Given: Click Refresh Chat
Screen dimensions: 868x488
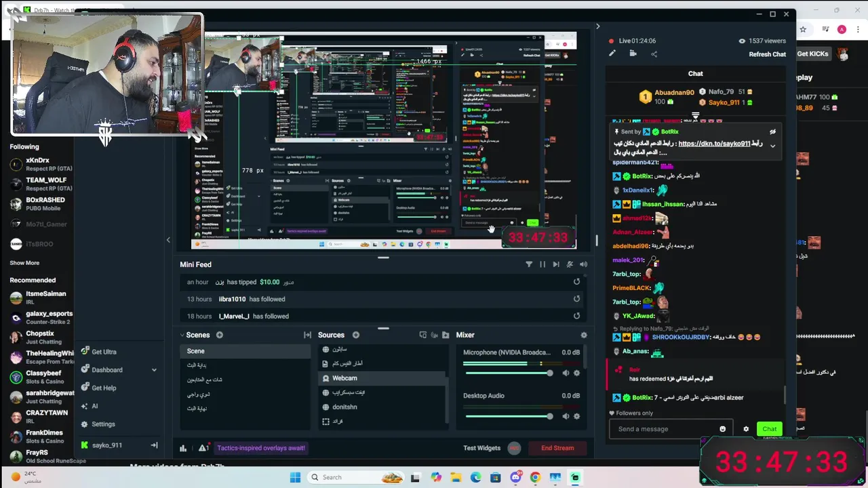Looking at the screenshot, I should pos(768,54).
